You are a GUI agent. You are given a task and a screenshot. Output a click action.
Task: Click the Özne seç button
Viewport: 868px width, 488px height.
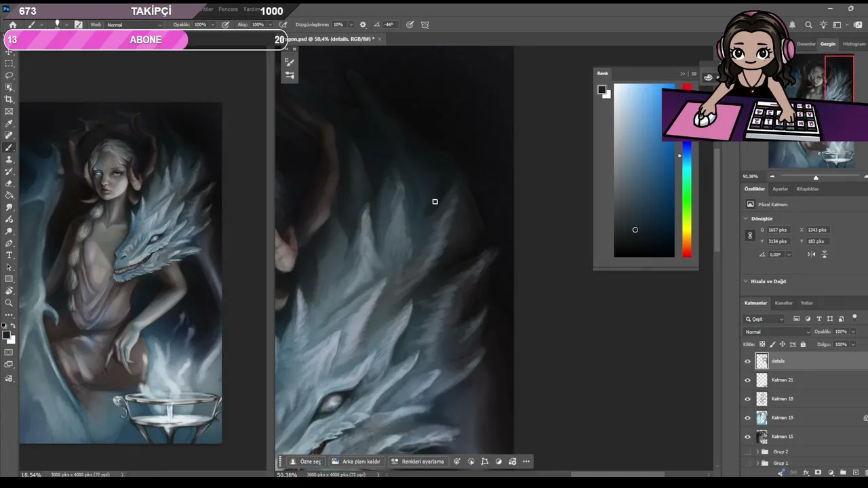click(306, 462)
